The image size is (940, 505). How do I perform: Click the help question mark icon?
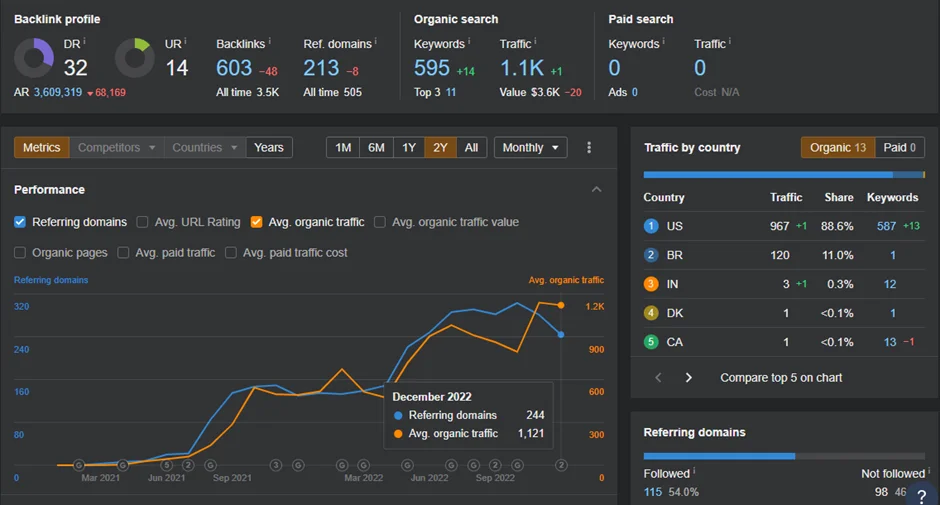(x=922, y=497)
